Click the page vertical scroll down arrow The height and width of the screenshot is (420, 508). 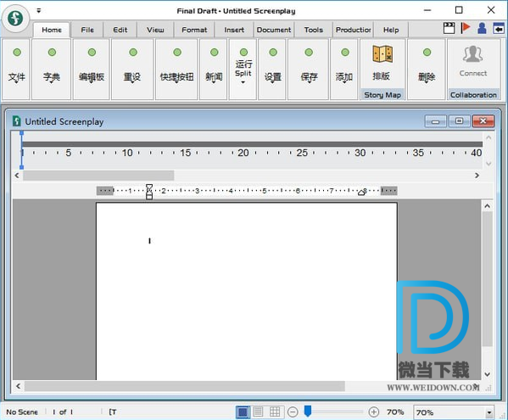pyautogui.click(x=488, y=374)
